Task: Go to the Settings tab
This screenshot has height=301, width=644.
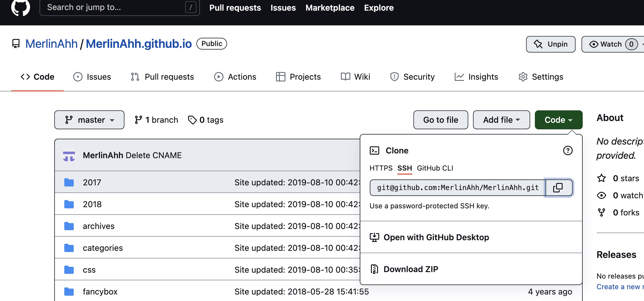Action: point(541,77)
